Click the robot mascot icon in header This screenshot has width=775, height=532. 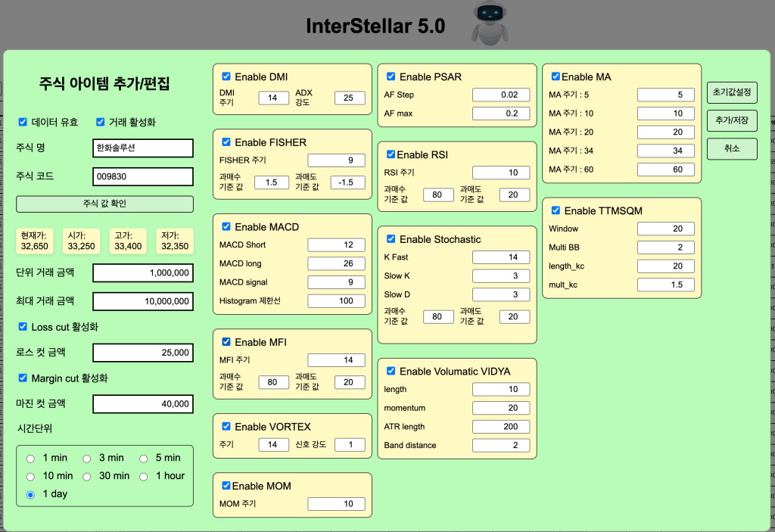pyautogui.click(x=490, y=24)
